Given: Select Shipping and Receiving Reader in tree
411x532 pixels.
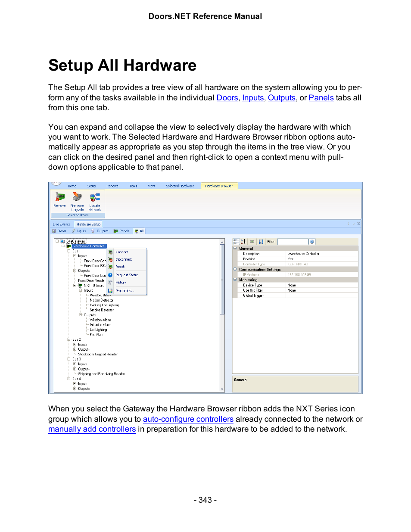Looking at the screenshot, I should tap(101, 374).
